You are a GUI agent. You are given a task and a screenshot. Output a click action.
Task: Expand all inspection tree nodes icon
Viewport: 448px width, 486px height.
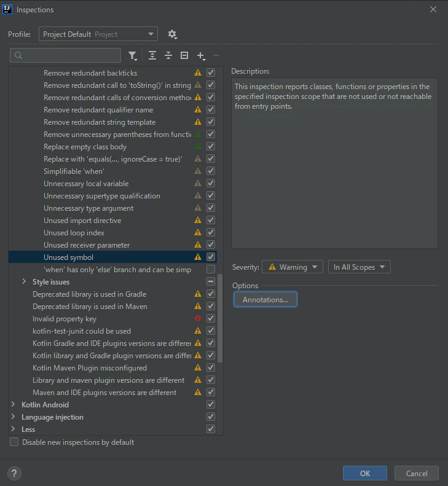152,55
